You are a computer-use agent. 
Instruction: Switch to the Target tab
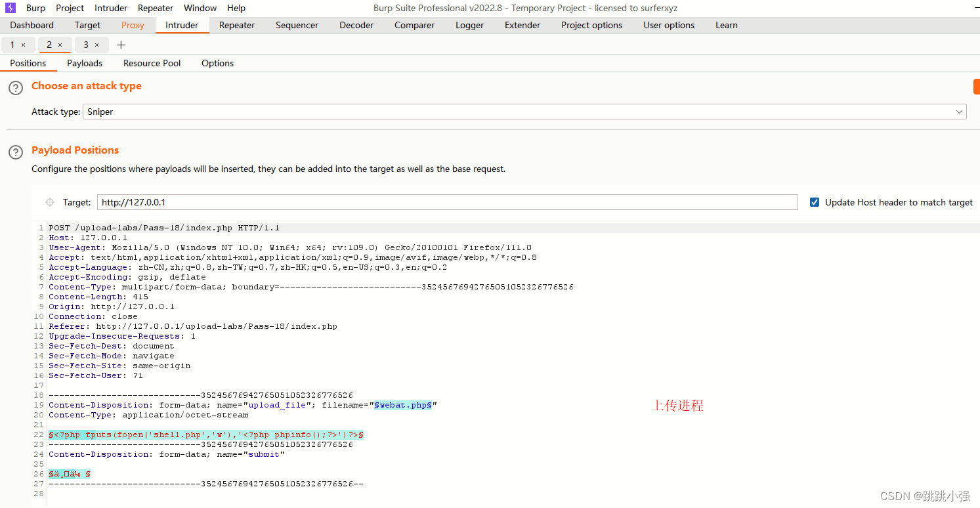[x=87, y=25]
